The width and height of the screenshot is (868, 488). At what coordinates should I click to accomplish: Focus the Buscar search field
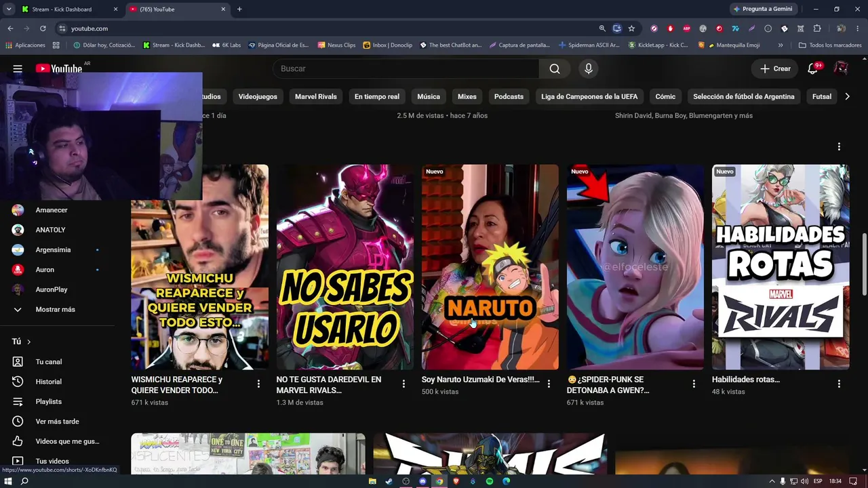point(406,68)
